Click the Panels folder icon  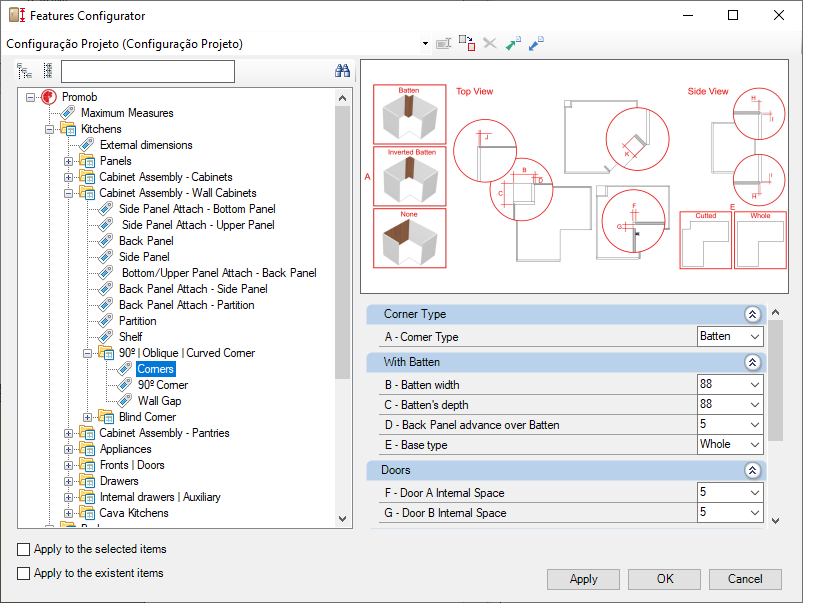point(87,161)
